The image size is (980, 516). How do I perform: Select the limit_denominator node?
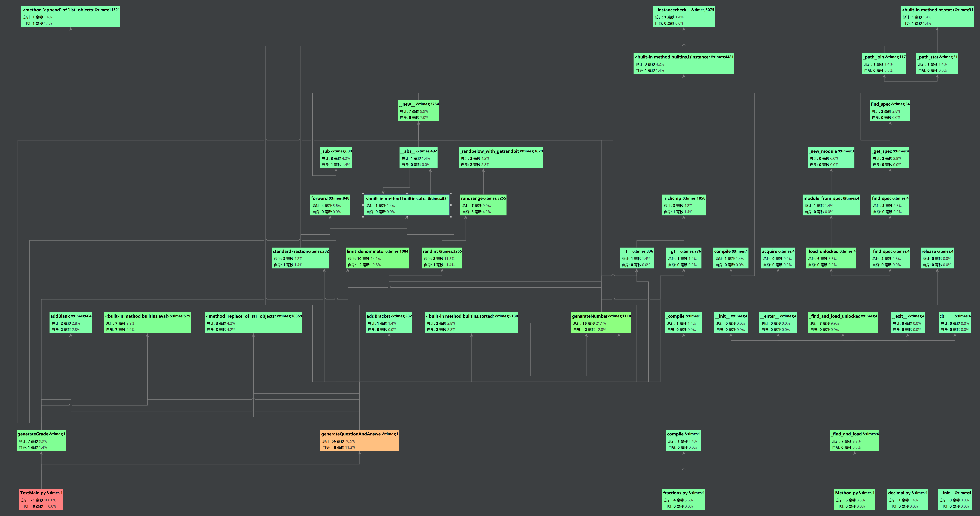coord(377,258)
